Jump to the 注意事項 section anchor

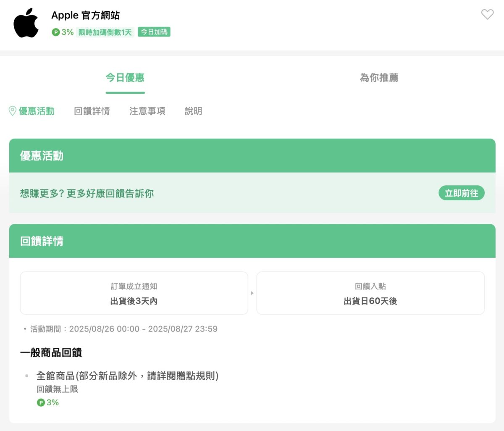(147, 111)
